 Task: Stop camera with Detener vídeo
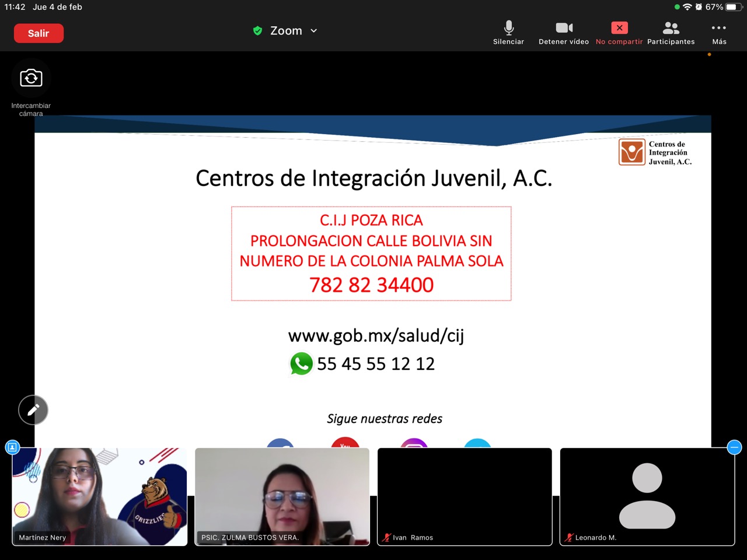point(564,33)
